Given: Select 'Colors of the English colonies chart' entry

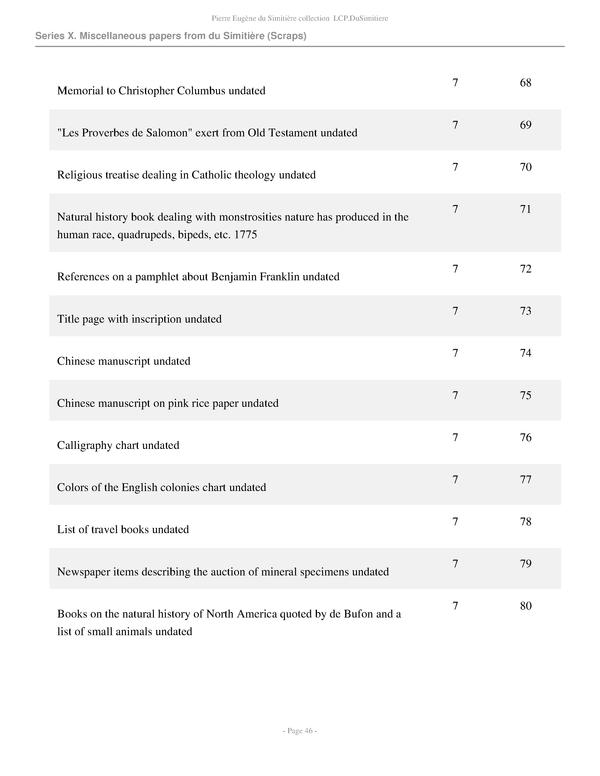Looking at the screenshot, I should pyautogui.click(x=161, y=487).
